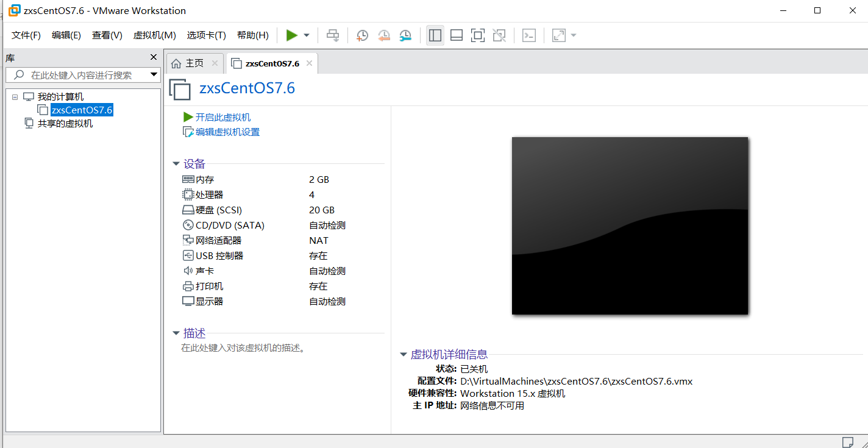The width and height of the screenshot is (868, 448).
Task: Open the 虚拟机(M) menu
Action: tap(155, 35)
